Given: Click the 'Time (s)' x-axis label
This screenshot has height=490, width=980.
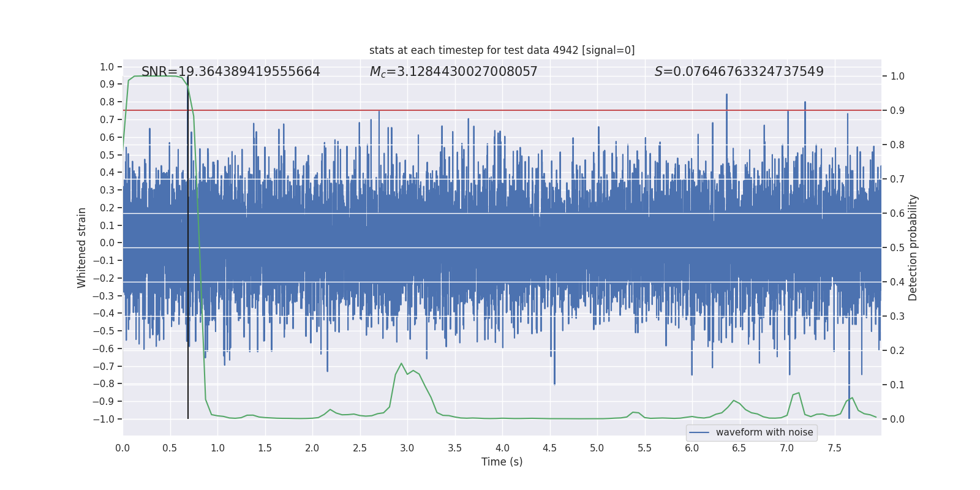Looking at the screenshot, I should tap(502, 462).
